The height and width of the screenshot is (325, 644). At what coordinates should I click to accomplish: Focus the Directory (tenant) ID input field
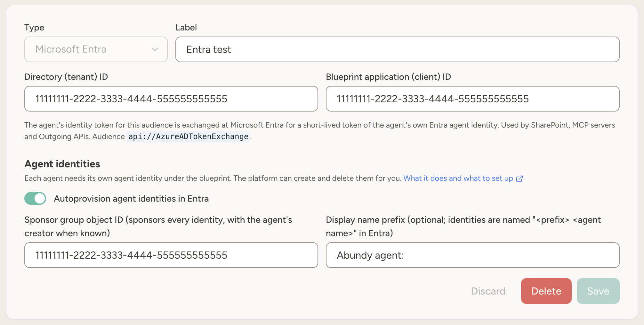(171, 99)
